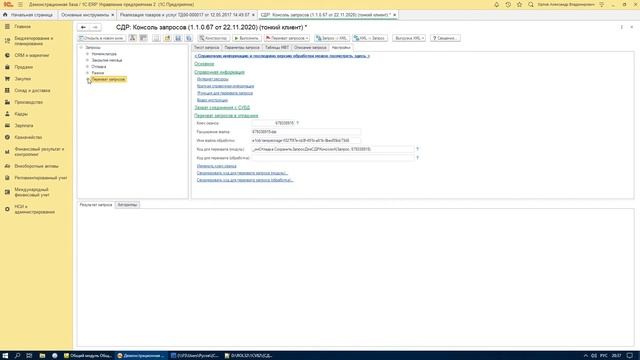The image size is (640, 360).
Task: Open notifications bell icon in title bar
Action: click(496, 4)
